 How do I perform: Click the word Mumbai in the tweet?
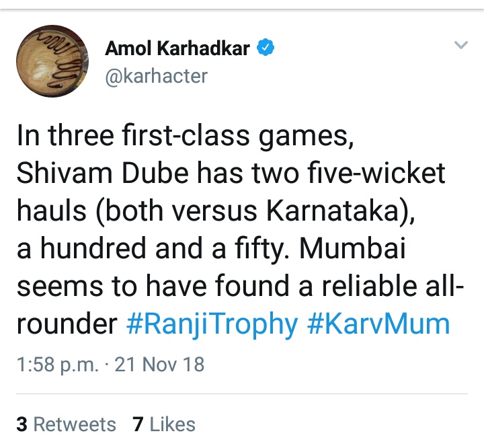click(352, 248)
